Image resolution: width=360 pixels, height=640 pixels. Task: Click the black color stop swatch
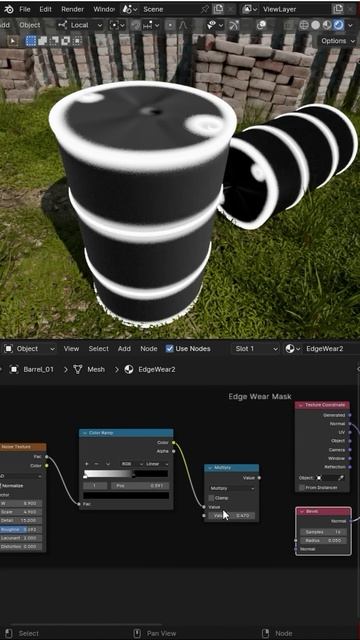click(126, 496)
